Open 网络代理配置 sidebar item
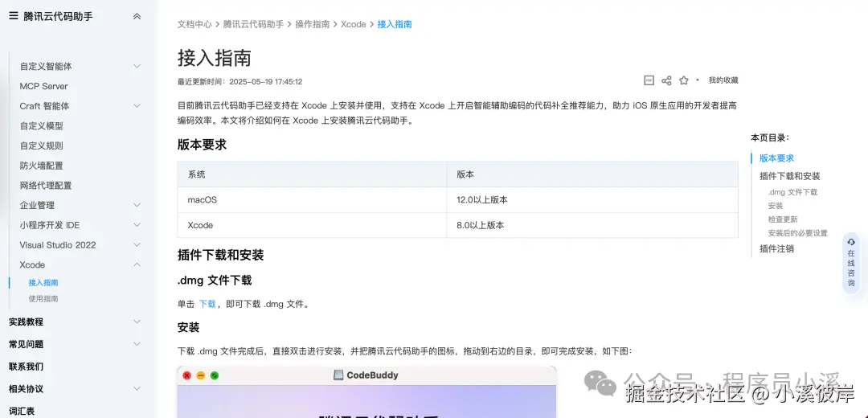 [46, 186]
